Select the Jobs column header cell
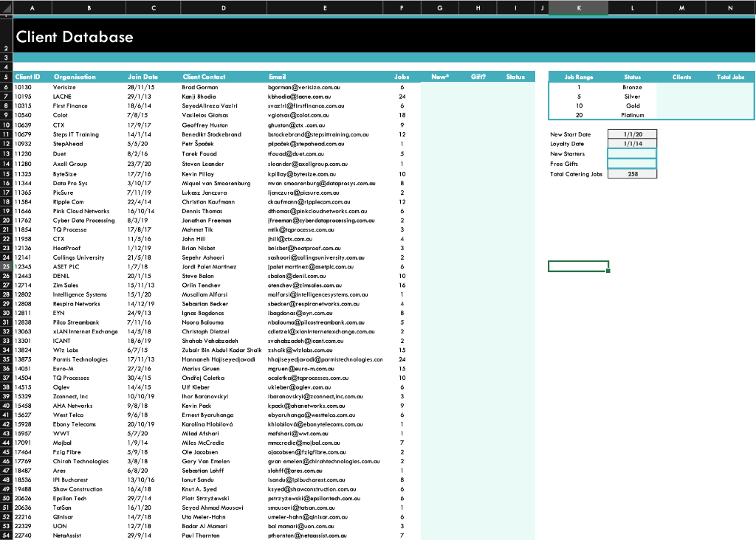The height and width of the screenshot is (540, 756). point(402,76)
